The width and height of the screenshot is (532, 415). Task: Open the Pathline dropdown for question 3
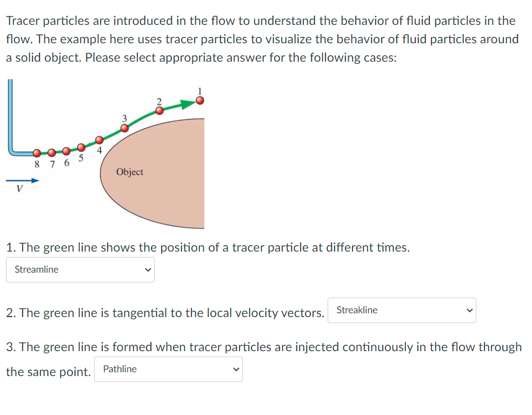point(168,368)
